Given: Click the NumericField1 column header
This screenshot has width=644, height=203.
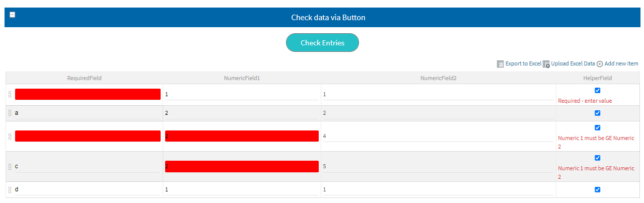Looking at the screenshot, I should (x=242, y=78).
